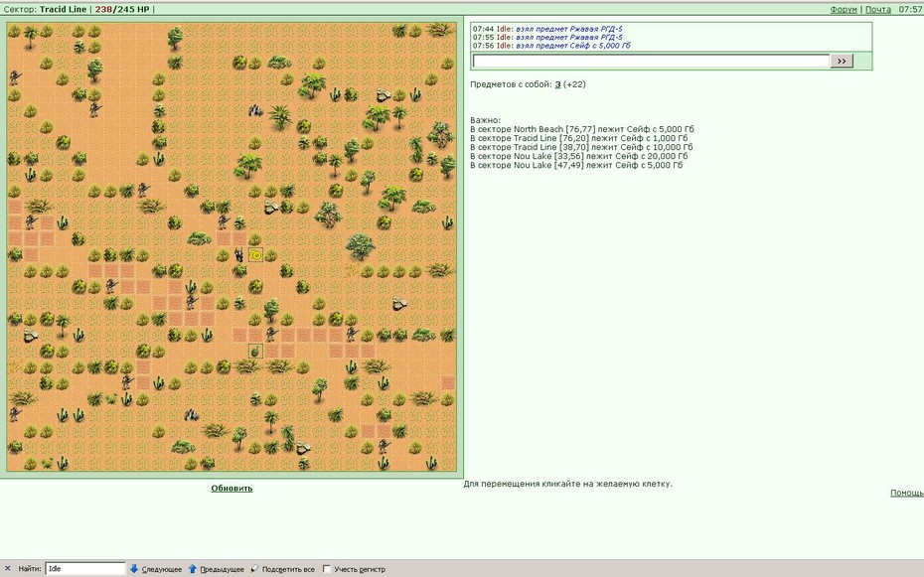Click the dark-clothed player character on the map
924x577 pixels.
[x=239, y=255]
